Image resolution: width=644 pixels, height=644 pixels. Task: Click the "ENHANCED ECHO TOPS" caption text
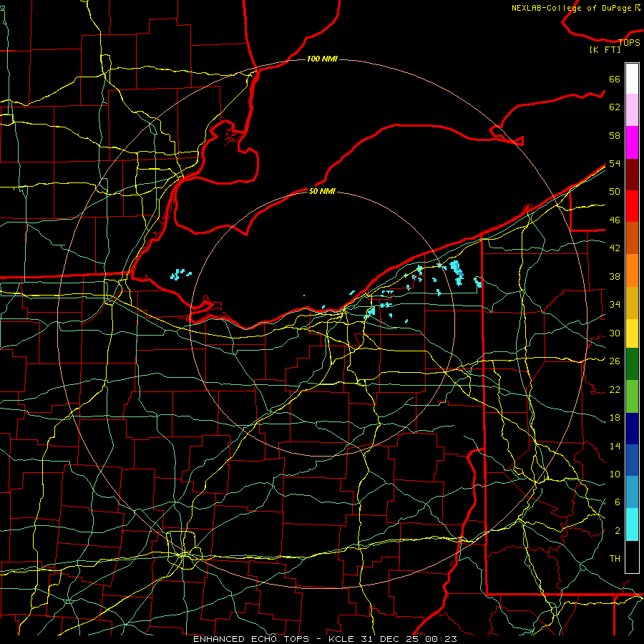(251, 639)
